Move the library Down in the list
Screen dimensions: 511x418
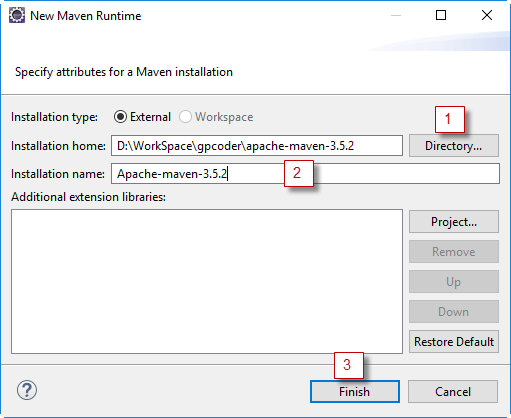[454, 312]
